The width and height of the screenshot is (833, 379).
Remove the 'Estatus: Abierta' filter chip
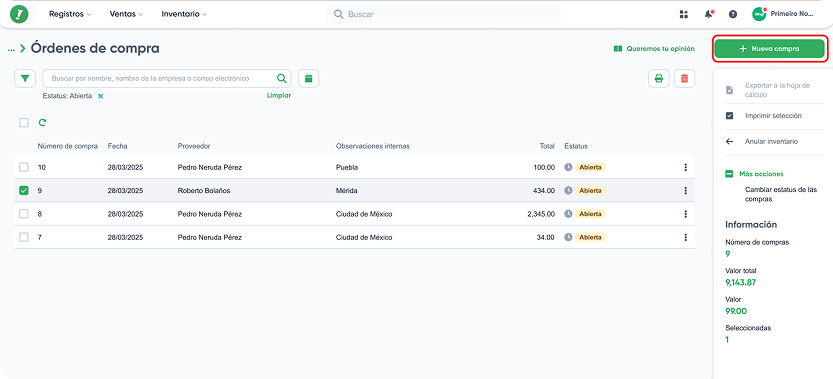(x=100, y=96)
